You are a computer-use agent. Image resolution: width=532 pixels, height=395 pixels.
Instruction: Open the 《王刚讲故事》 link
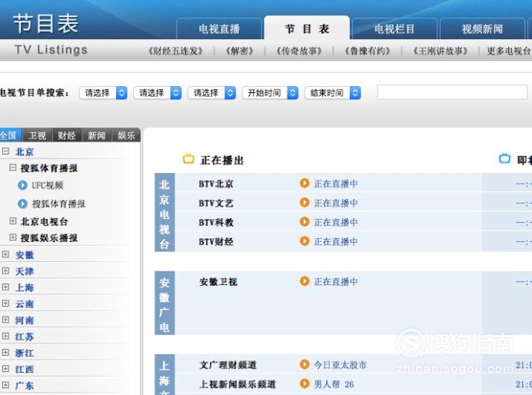coord(440,51)
